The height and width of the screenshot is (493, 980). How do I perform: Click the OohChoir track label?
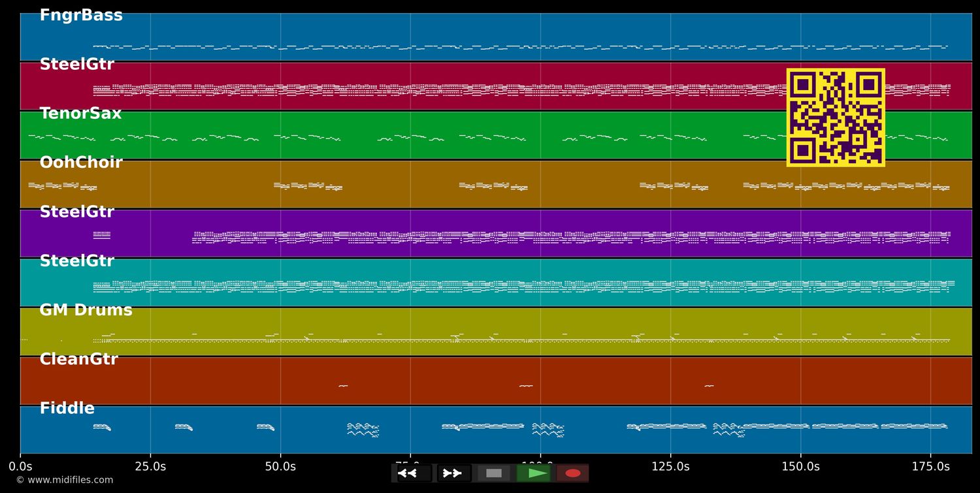pyautogui.click(x=81, y=163)
